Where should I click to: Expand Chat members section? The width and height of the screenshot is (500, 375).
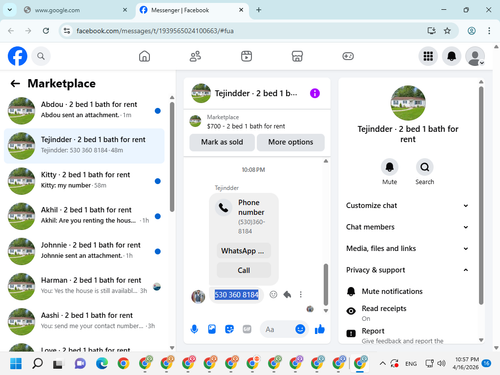click(x=407, y=227)
